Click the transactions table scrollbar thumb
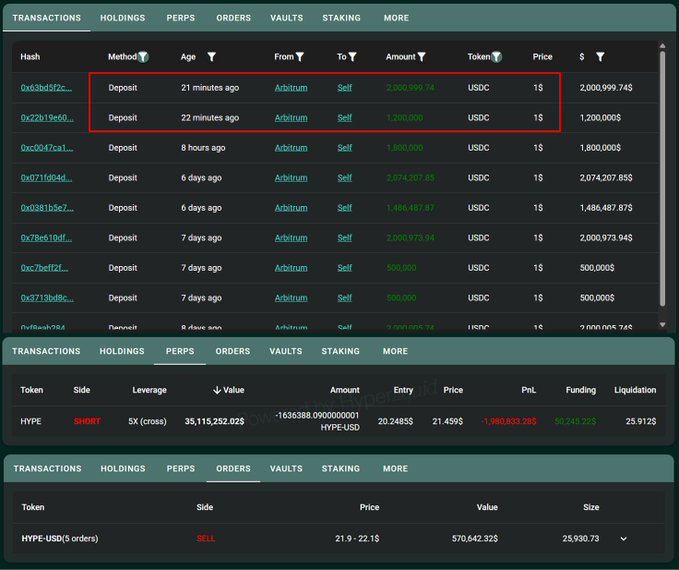The height and width of the screenshot is (570, 679). pyautogui.click(x=662, y=178)
